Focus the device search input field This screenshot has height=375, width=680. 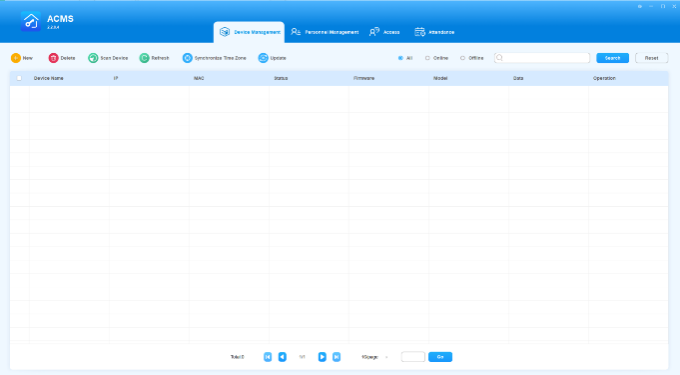pos(542,58)
